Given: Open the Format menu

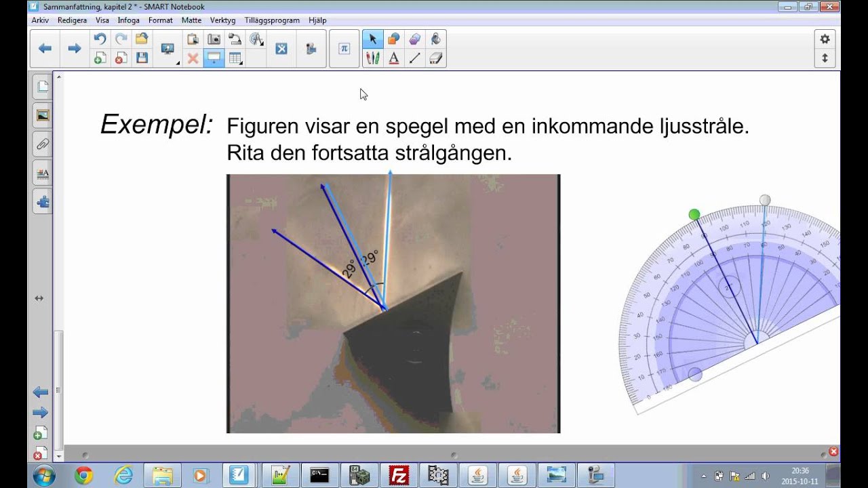Looking at the screenshot, I should pyautogui.click(x=161, y=20).
